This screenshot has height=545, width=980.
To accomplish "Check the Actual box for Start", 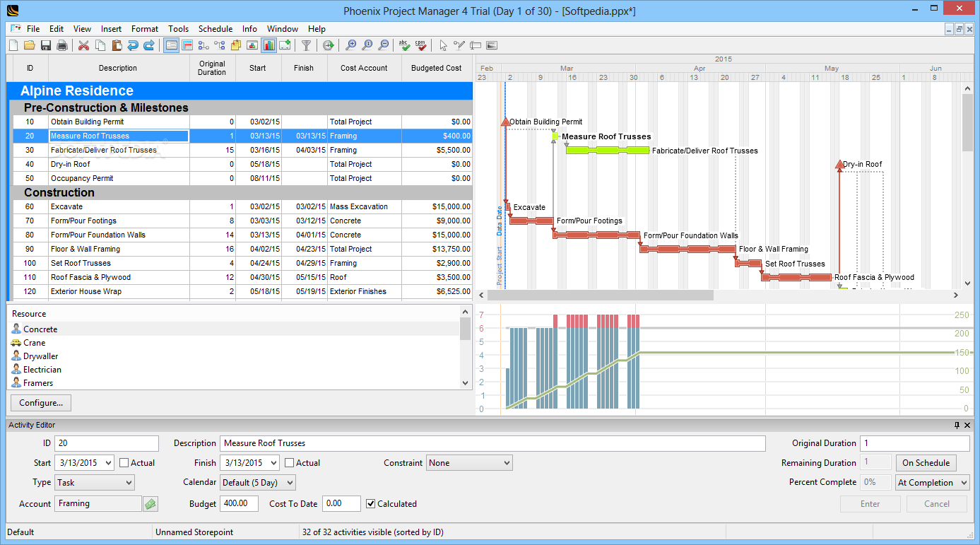I will [x=124, y=463].
